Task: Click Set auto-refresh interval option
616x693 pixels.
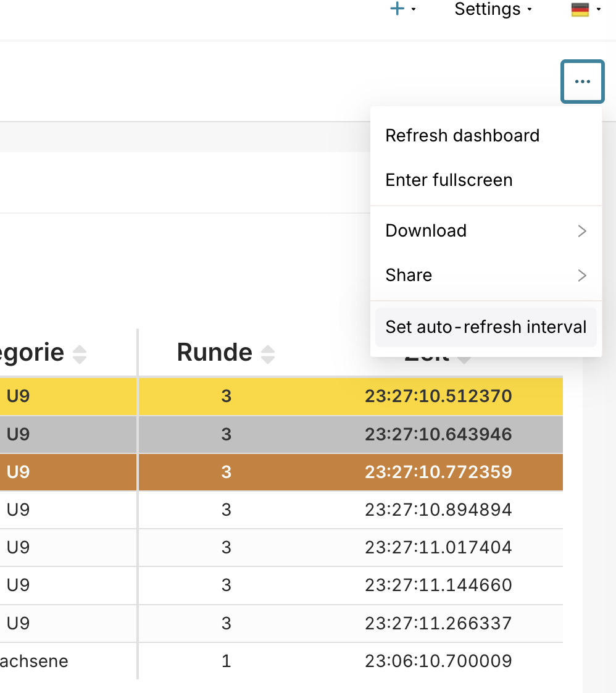Action: [486, 327]
